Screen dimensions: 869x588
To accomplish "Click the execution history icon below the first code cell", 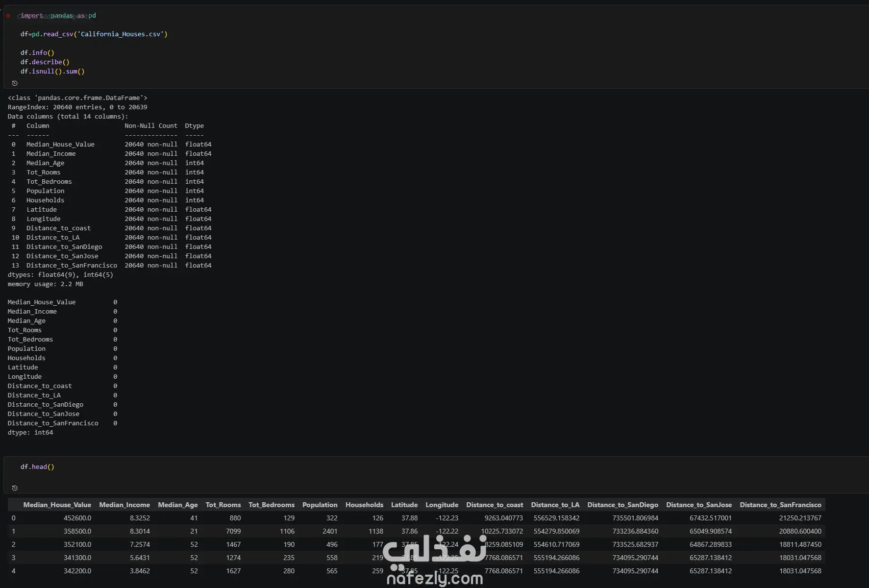I will 15,83.
